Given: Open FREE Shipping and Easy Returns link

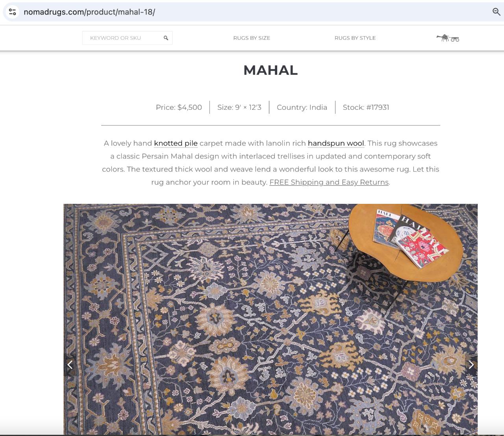Looking at the screenshot, I should coord(329,182).
